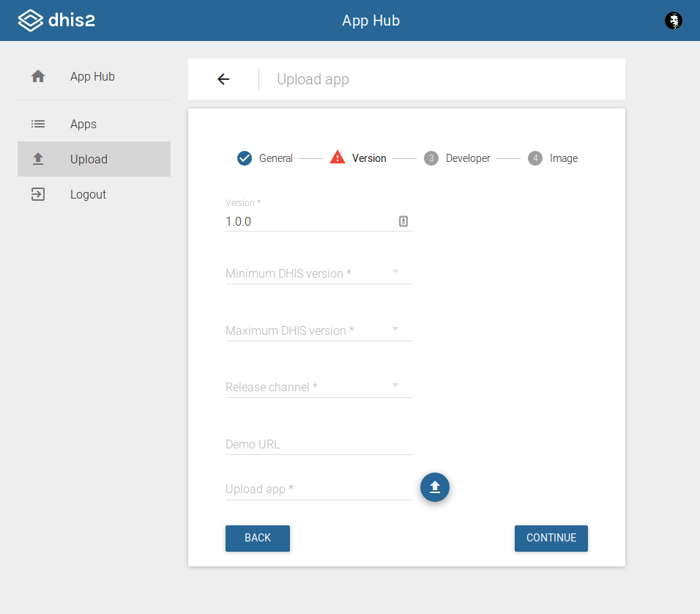This screenshot has width=700, height=614.
Task: Go back using the left arrow icon
Action: (x=223, y=79)
